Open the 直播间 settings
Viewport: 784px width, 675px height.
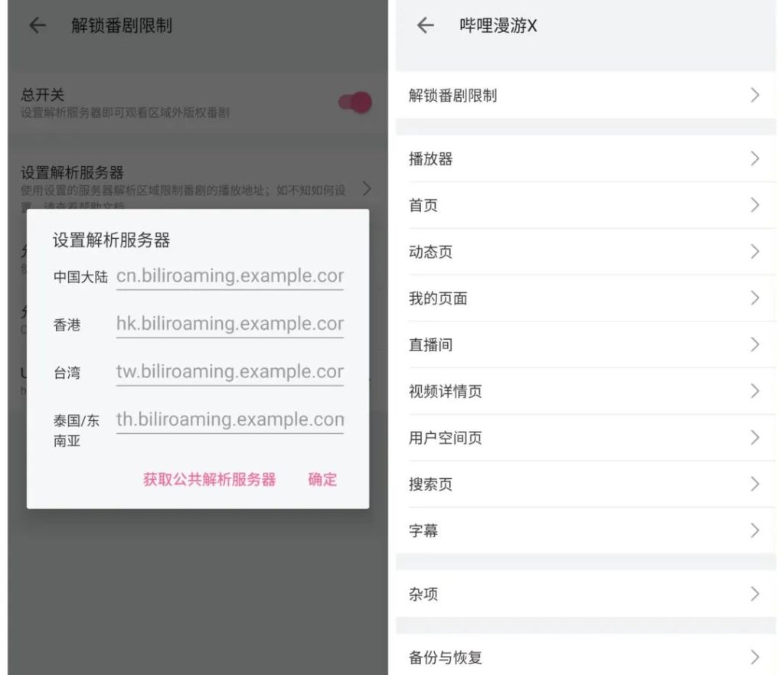pyautogui.click(x=586, y=344)
